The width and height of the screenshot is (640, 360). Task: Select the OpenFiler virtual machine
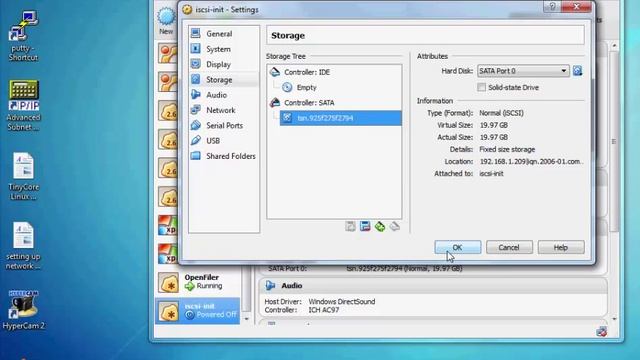[x=198, y=282]
